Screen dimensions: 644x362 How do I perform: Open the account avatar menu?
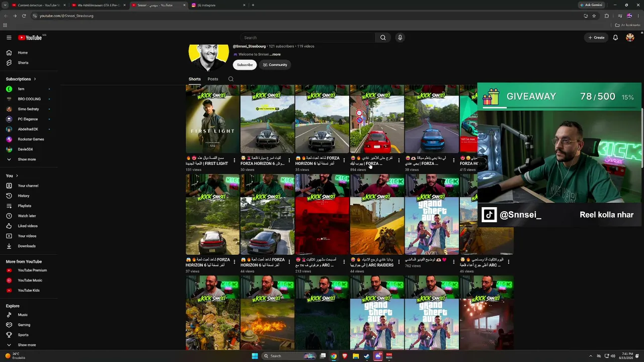pyautogui.click(x=630, y=38)
